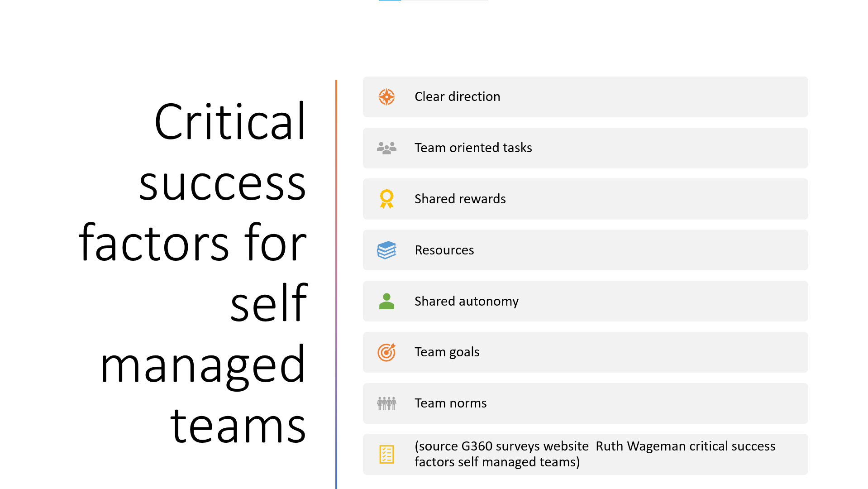Click the "Shared rewards" text
Screen dimensions: 868x489
pos(460,199)
